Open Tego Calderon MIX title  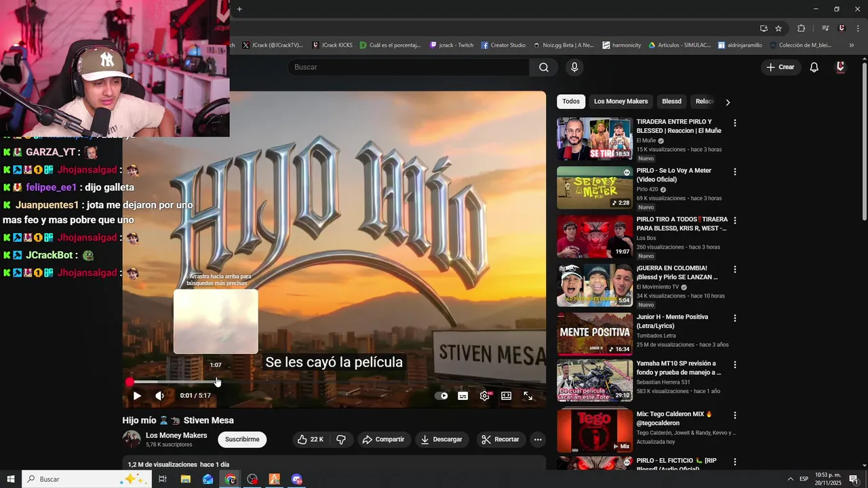point(678,418)
